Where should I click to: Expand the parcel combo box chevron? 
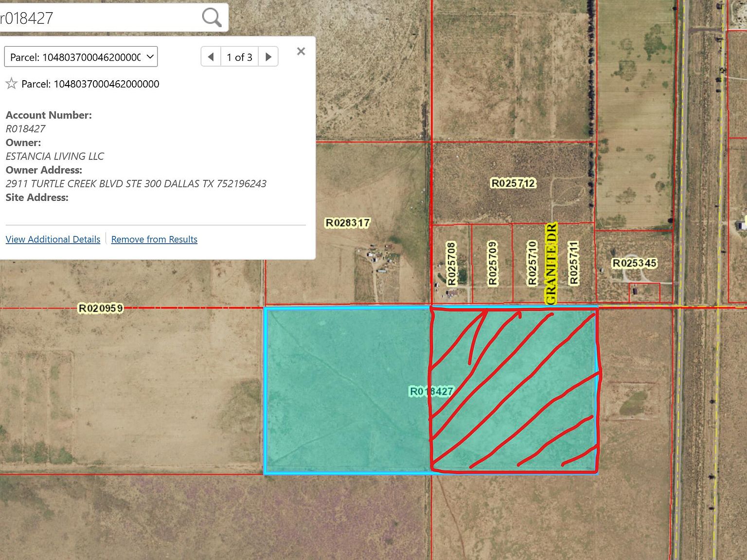[150, 56]
